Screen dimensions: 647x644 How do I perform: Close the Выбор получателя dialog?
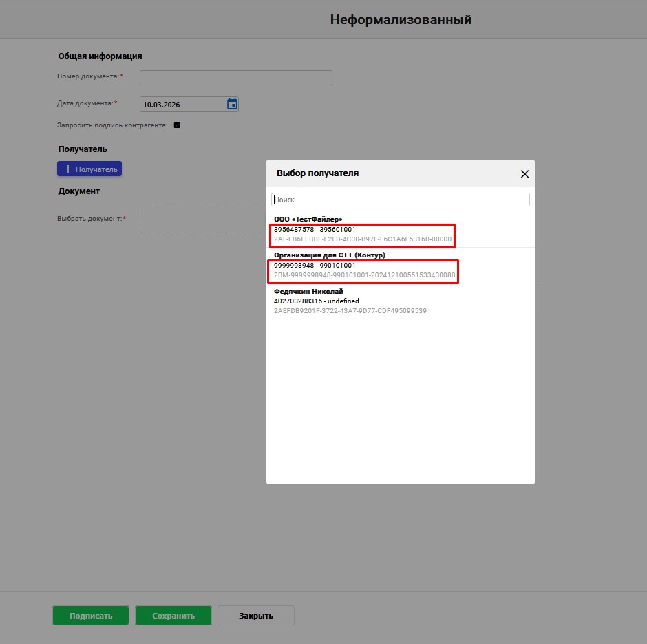click(x=524, y=174)
